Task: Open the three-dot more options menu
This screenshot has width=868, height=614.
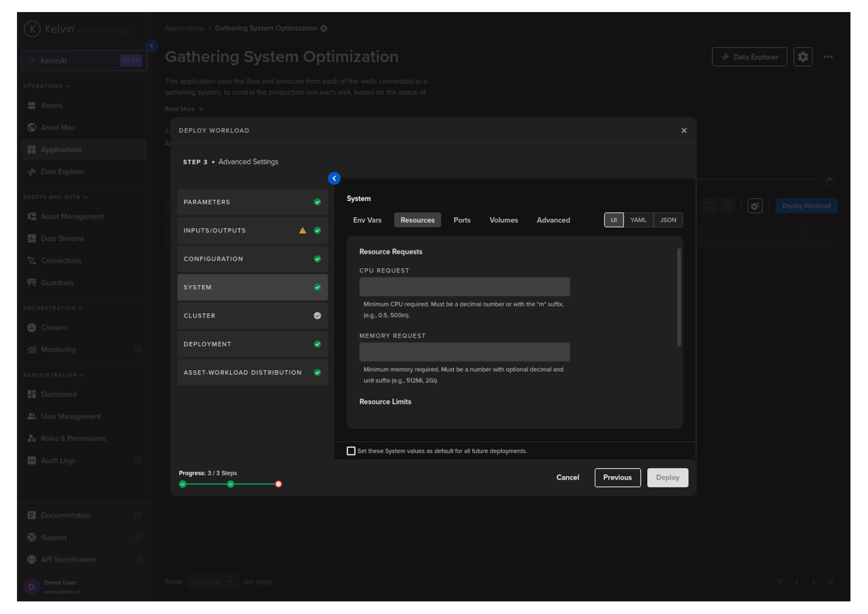Action: [828, 57]
